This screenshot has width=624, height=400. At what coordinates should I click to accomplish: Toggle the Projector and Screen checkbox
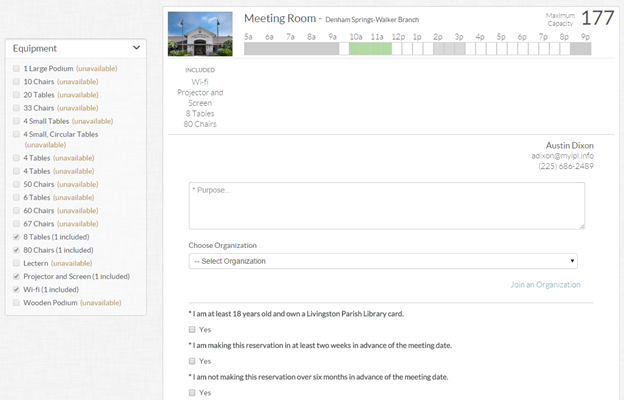pyautogui.click(x=16, y=277)
